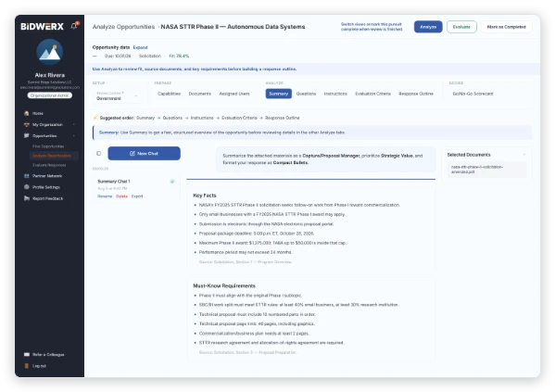Viewport: 555px width, 392px height.
Task: Click Evaluation Criteria in Suggested order line
Action: (x=239, y=118)
